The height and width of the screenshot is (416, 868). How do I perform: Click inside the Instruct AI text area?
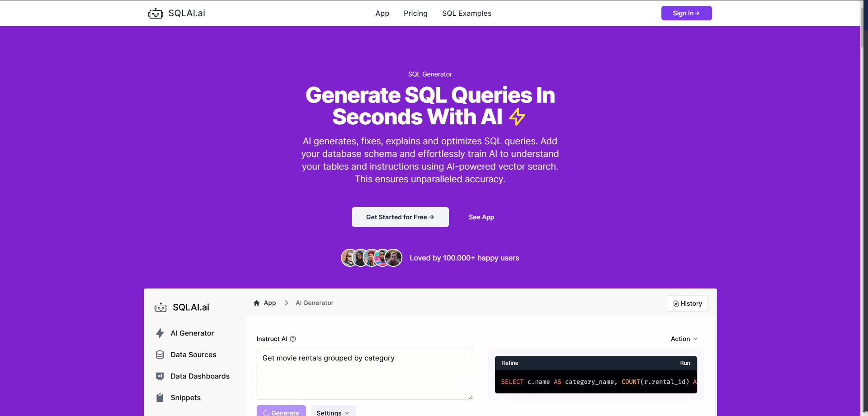(365, 374)
